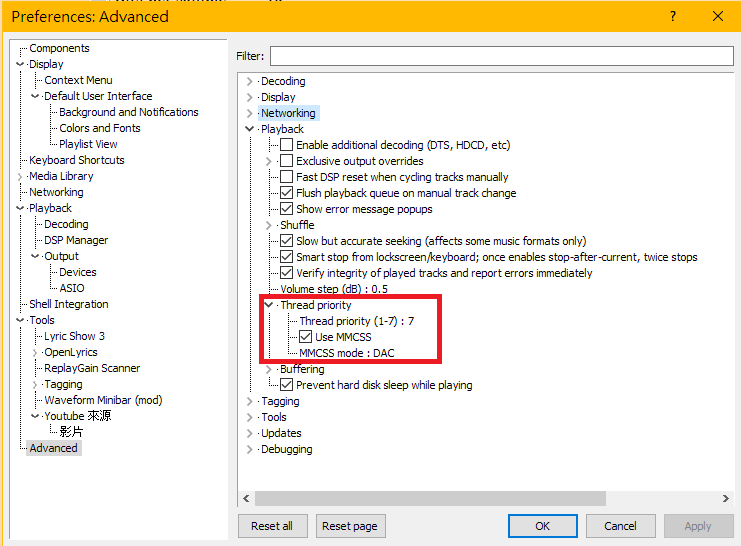Screen dimensions: 741x546
Task: Click the Reset all button
Action: tap(272, 526)
